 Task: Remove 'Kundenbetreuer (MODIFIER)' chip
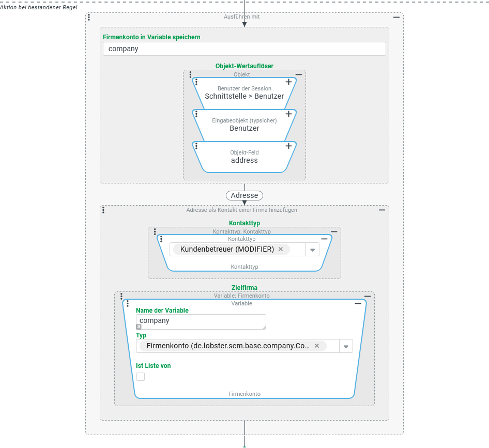coord(281,249)
